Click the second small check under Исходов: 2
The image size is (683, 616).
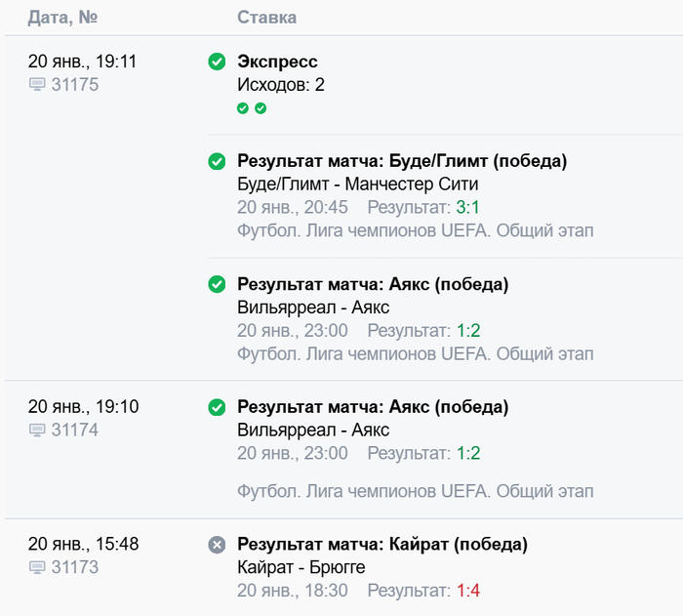pyautogui.click(x=261, y=108)
